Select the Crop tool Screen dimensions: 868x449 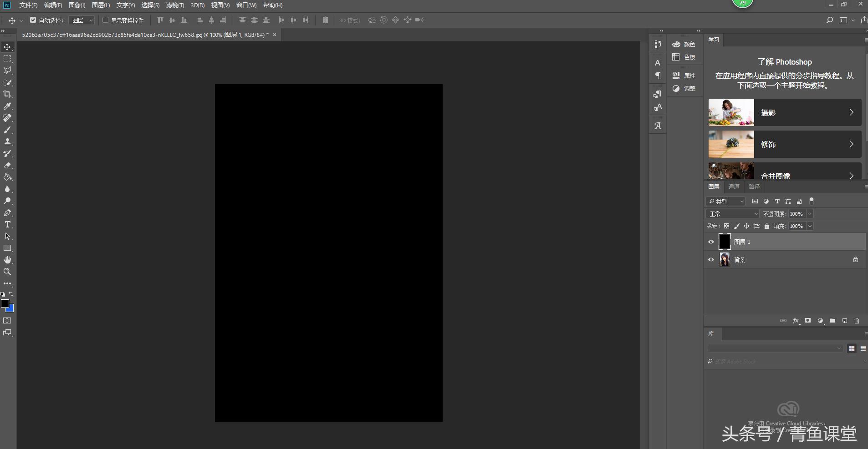[7, 94]
